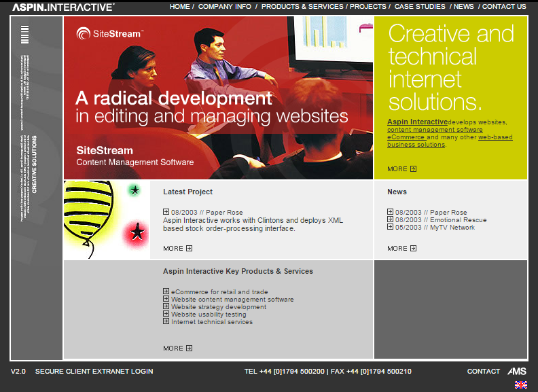Viewport: 538px width, 392px height.
Task: Click MORE arrow icon under Latest Project
Action: (190, 248)
